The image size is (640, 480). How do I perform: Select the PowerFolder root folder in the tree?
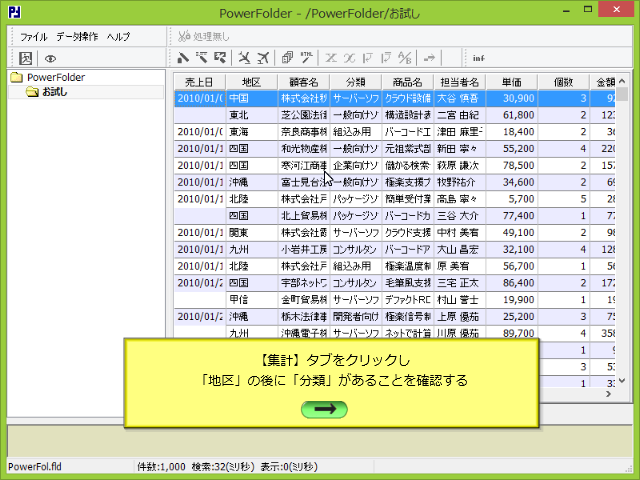tap(56, 77)
